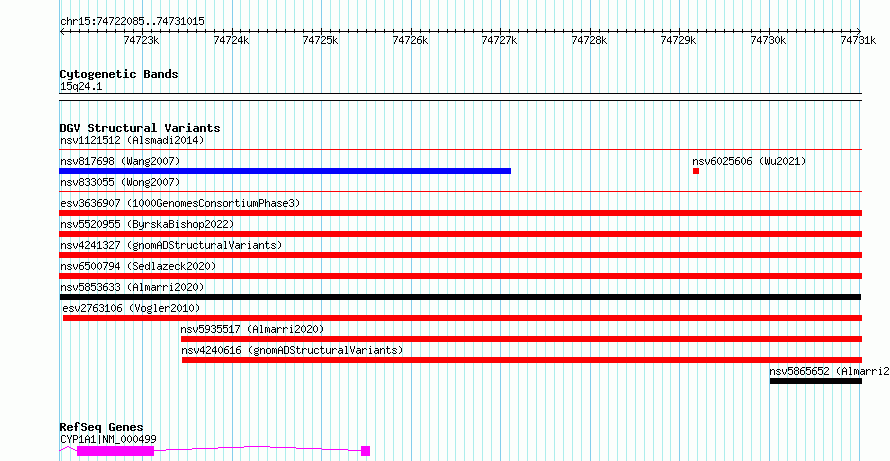Click the short black nsv5865652 variant bar
The height and width of the screenshot is (461, 890).
(816, 381)
